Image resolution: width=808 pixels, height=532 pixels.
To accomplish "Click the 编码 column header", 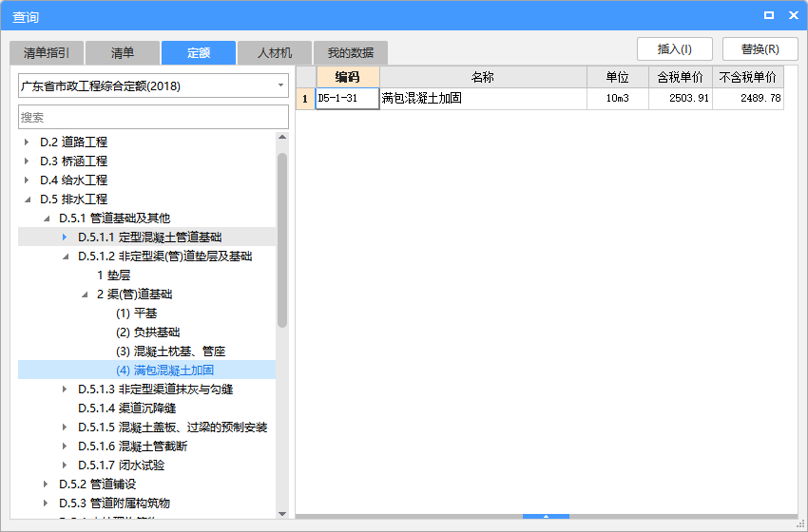I will click(348, 77).
